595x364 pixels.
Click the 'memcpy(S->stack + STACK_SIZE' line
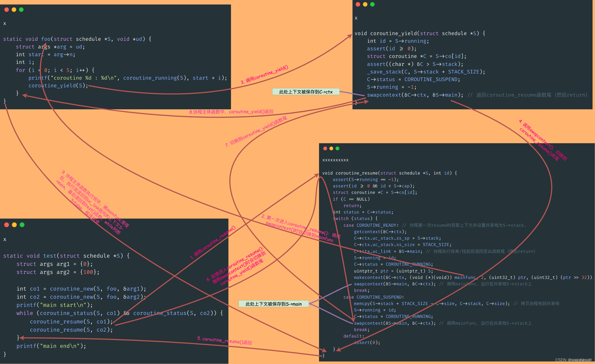tap(432, 304)
